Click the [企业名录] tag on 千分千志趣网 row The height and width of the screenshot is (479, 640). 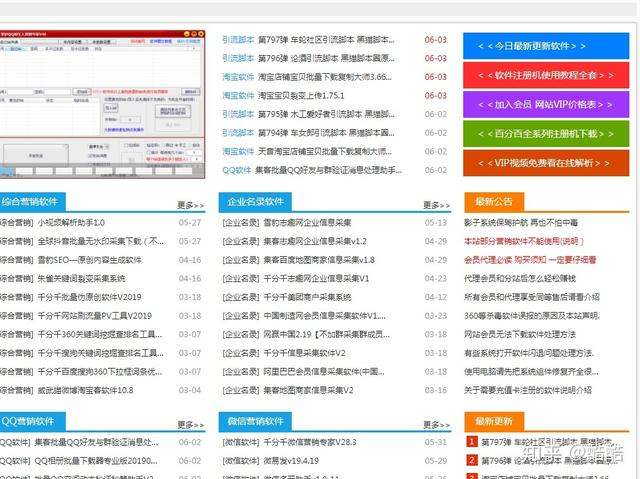pos(241,279)
